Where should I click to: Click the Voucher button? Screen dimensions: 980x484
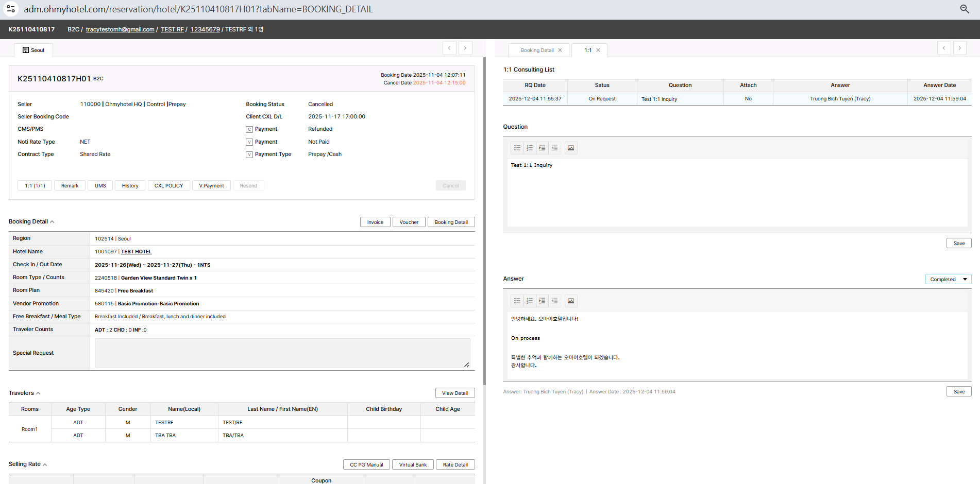(x=409, y=222)
